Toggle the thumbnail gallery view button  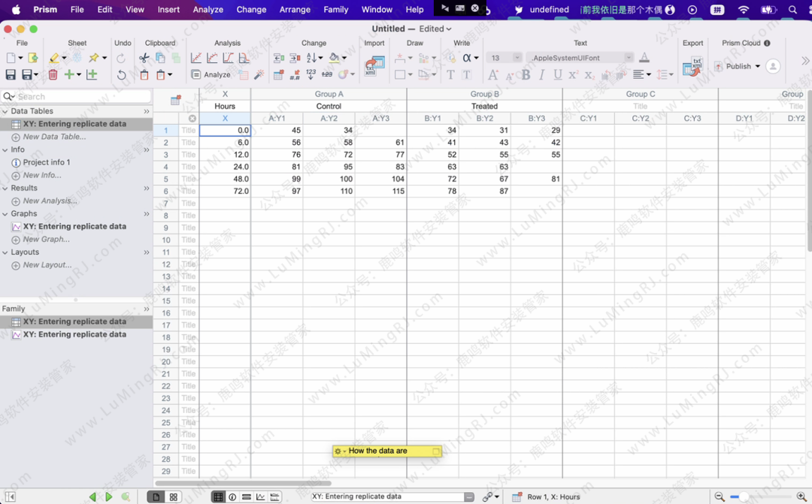coord(174,496)
